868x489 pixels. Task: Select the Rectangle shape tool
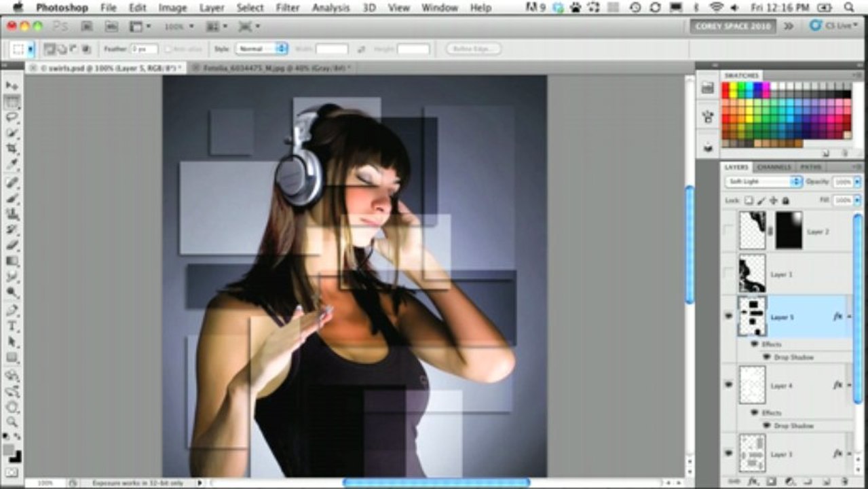tap(12, 357)
